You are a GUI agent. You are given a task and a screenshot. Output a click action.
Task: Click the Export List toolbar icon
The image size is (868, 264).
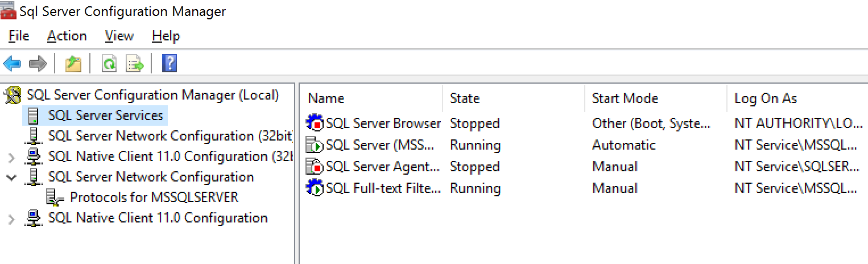(135, 63)
